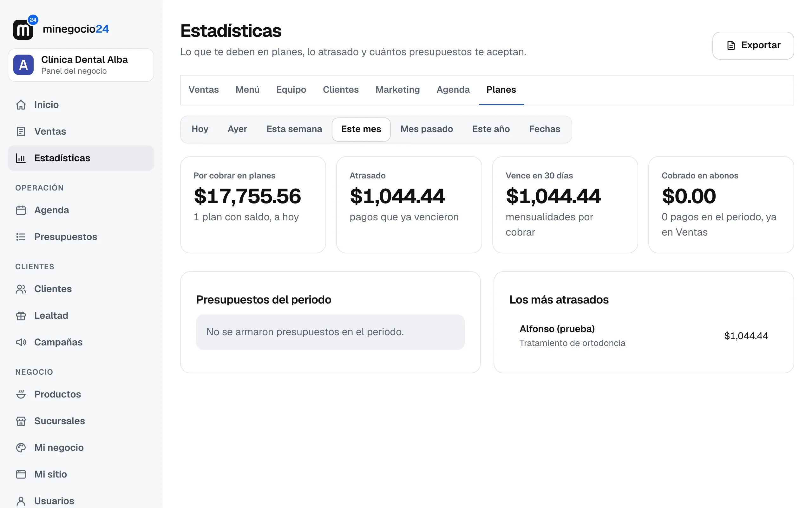Switch to the Marketing tab
This screenshot has width=812, height=508.
pos(397,90)
